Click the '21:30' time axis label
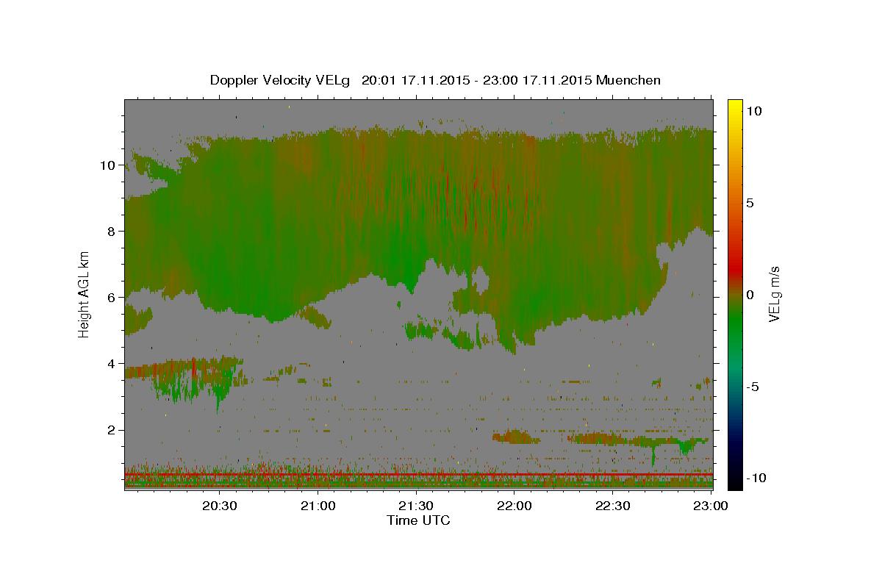Viewport: 882px width, 588px height. (417, 506)
